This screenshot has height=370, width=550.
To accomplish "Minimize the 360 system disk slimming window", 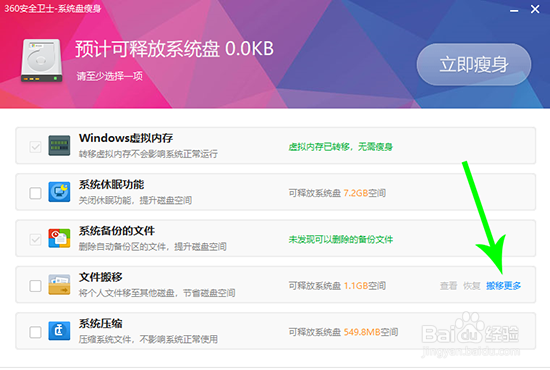I will click(x=514, y=11).
